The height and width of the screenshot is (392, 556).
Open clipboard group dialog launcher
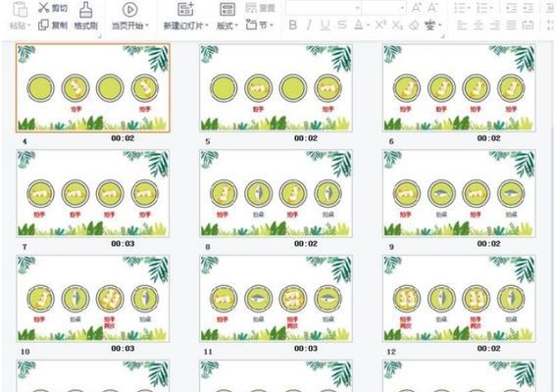tap(99, 36)
